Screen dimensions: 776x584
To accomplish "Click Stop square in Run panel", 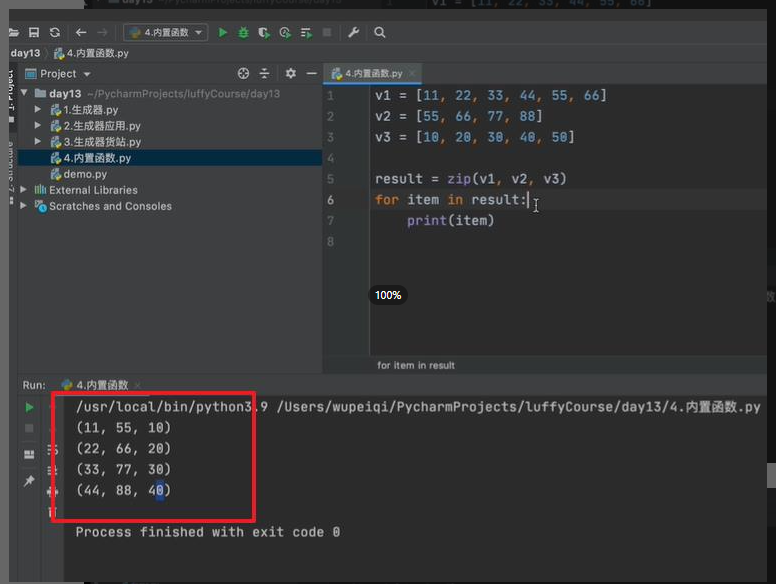I will click(x=29, y=428).
